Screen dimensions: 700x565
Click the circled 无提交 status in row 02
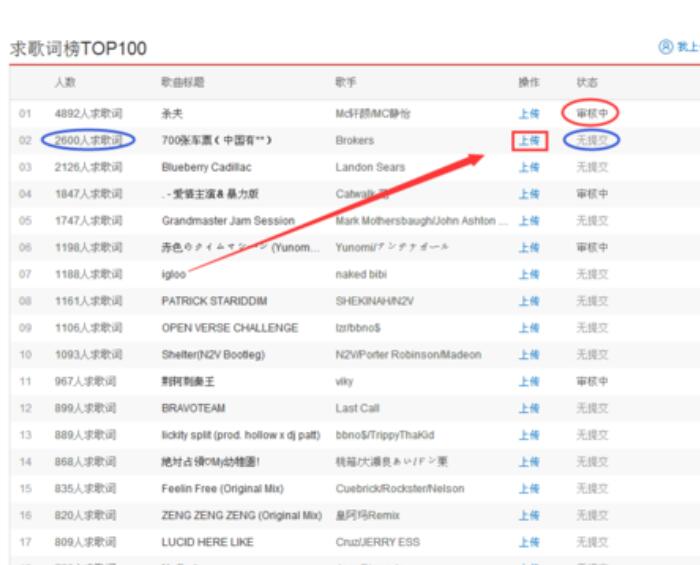point(591,141)
